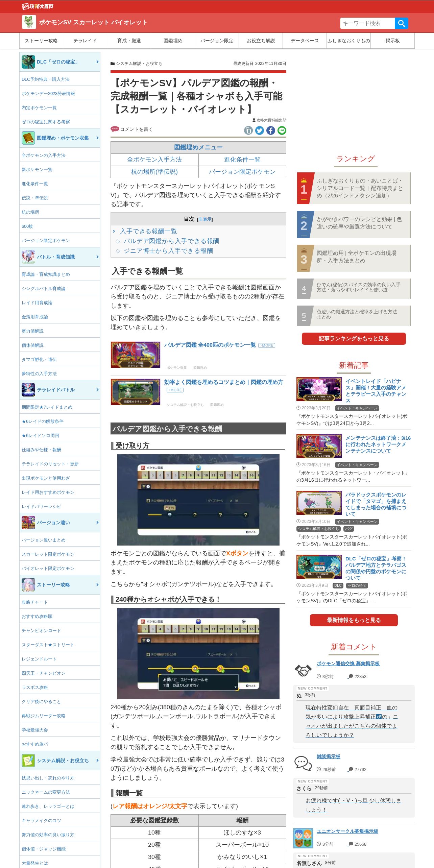Expand テラレイドバトル section chevron

97,390
